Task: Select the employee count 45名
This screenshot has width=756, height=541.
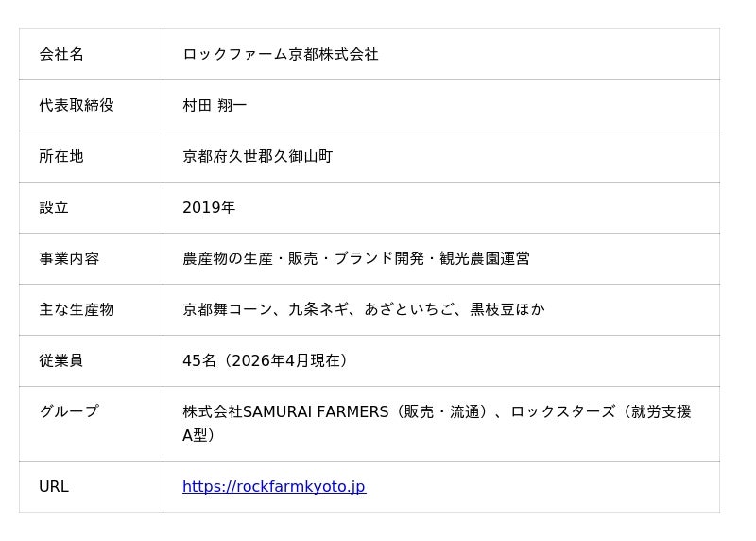Action: click(199, 361)
